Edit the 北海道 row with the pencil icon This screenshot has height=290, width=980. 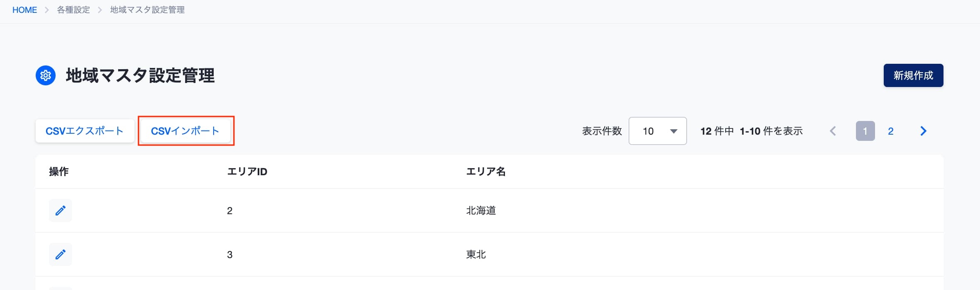click(60, 210)
